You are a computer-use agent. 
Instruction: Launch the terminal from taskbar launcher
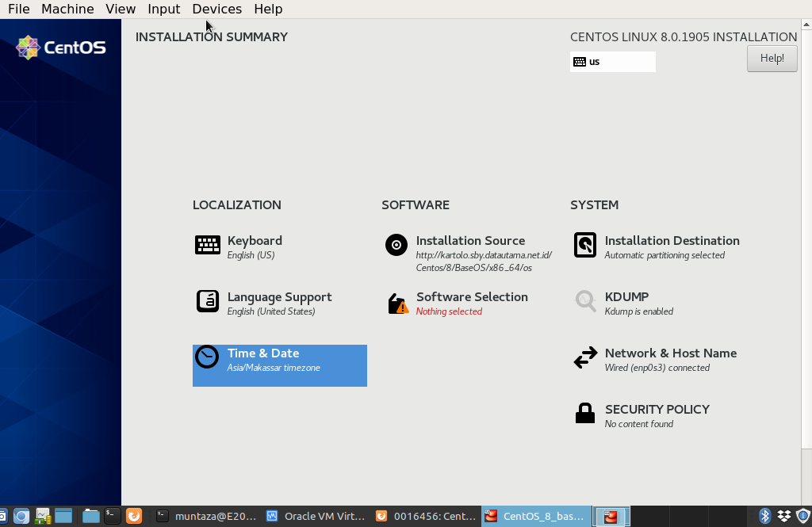coord(112,516)
